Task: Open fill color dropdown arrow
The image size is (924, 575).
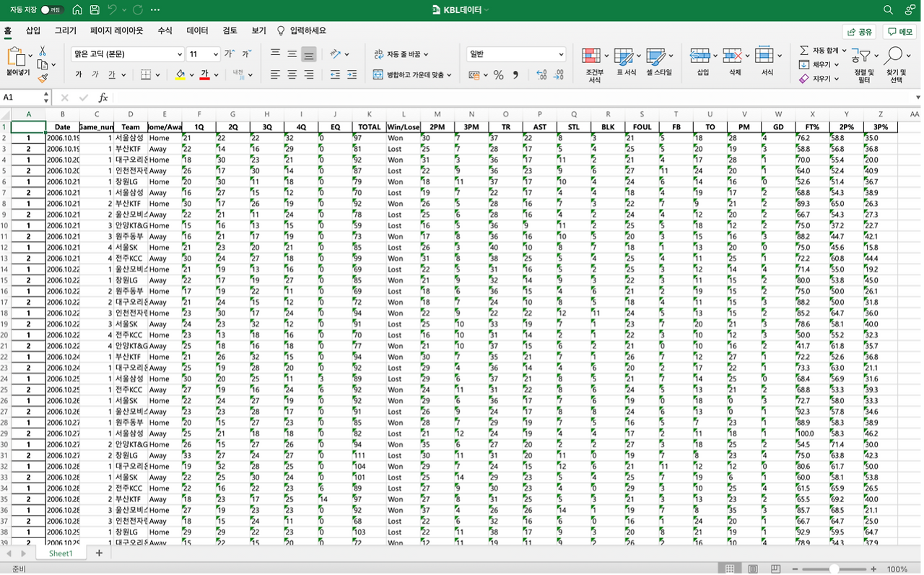Action: click(x=191, y=75)
